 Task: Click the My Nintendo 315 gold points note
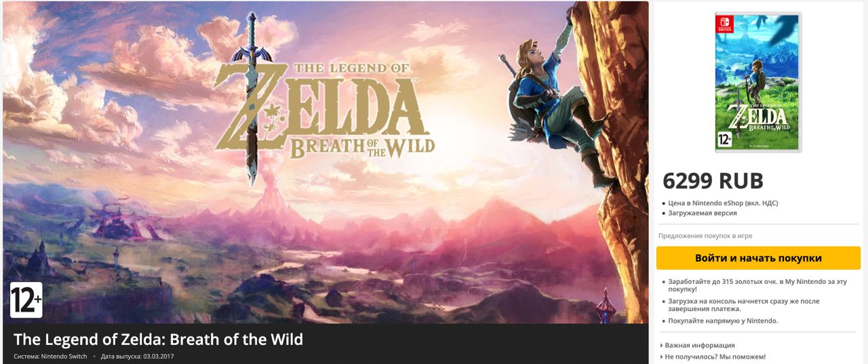pyautogui.click(x=757, y=285)
